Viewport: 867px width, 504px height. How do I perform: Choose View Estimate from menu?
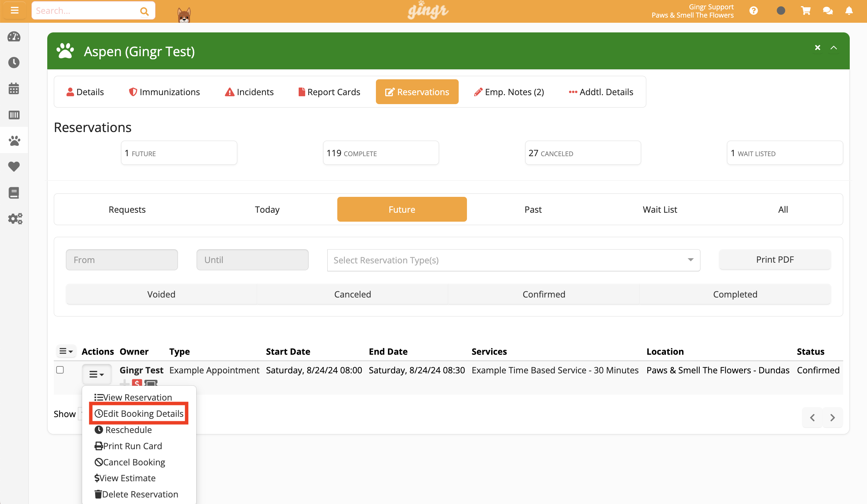pos(125,478)
